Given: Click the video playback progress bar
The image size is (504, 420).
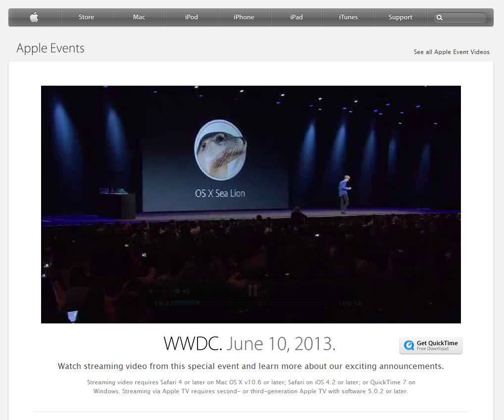Looking at the screenshot, I should coord(251,303).
